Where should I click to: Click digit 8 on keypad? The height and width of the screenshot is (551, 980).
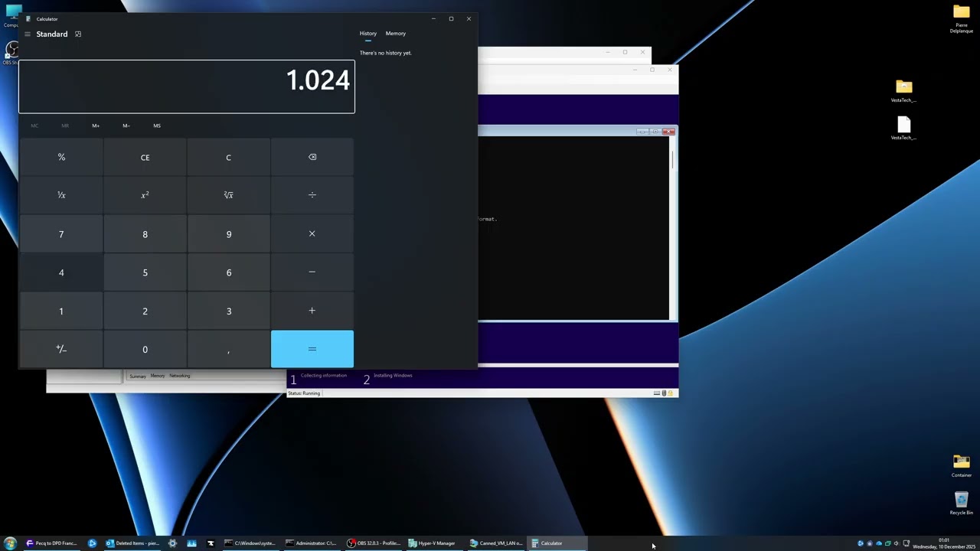145,233
